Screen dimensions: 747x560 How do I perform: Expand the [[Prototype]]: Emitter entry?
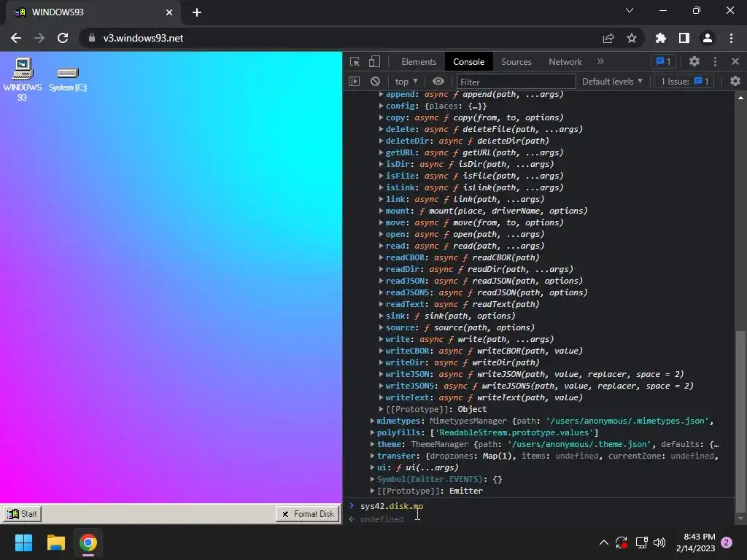tap(373, 491)
